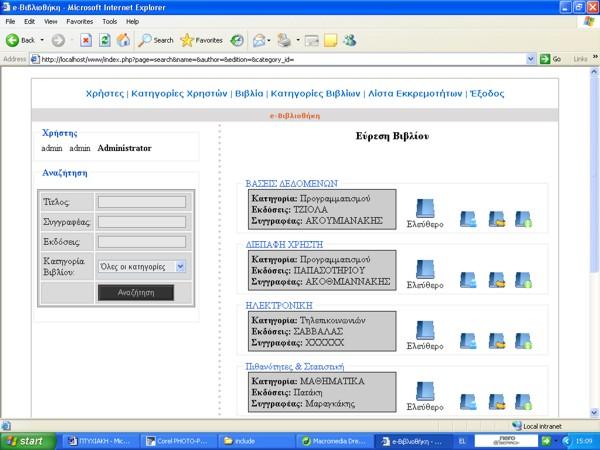Click the Back navigation button
Viewport: 600px width, 450px height.
(x=20, y=40)
